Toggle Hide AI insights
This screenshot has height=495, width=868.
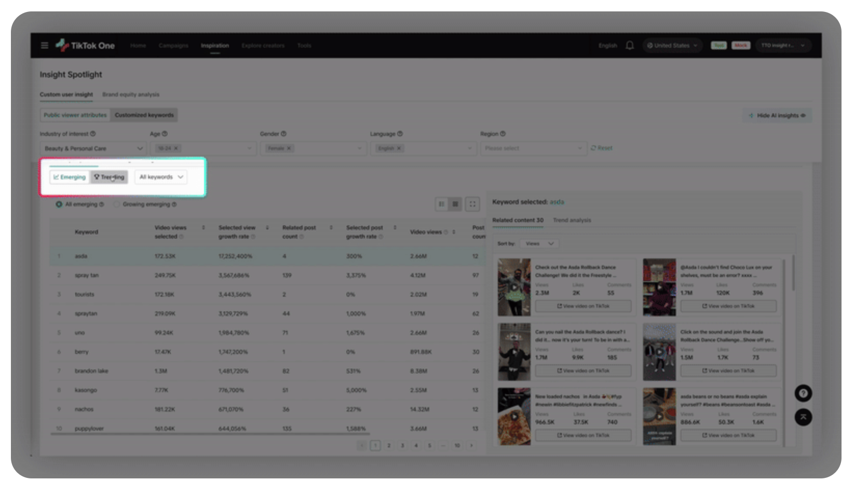point(777,115)
